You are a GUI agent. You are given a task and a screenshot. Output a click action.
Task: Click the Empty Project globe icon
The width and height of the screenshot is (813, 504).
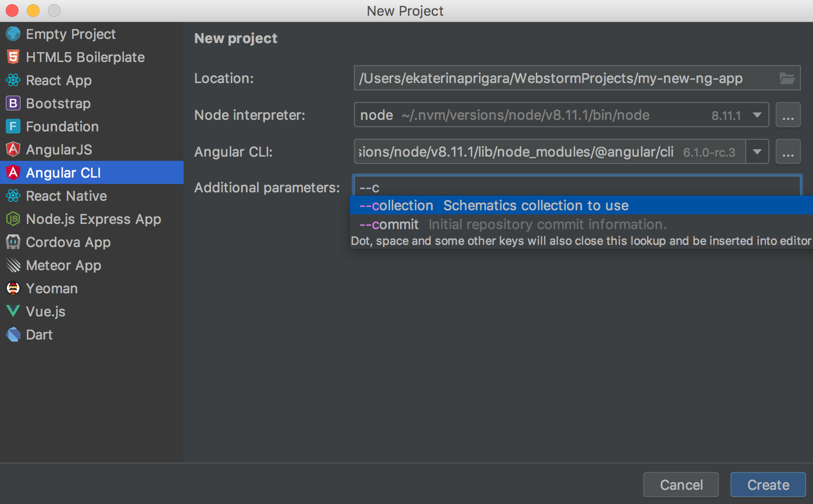(x=13, y=34)
